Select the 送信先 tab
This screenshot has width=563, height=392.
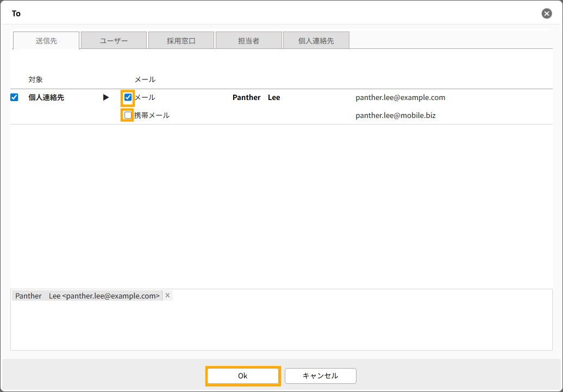[x=46, y=41]
